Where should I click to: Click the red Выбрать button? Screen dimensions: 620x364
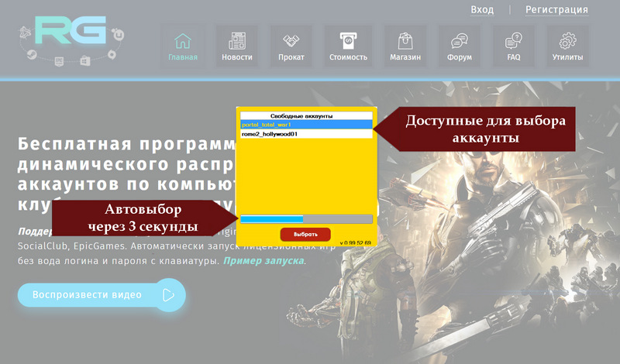[x=305, y=235]
